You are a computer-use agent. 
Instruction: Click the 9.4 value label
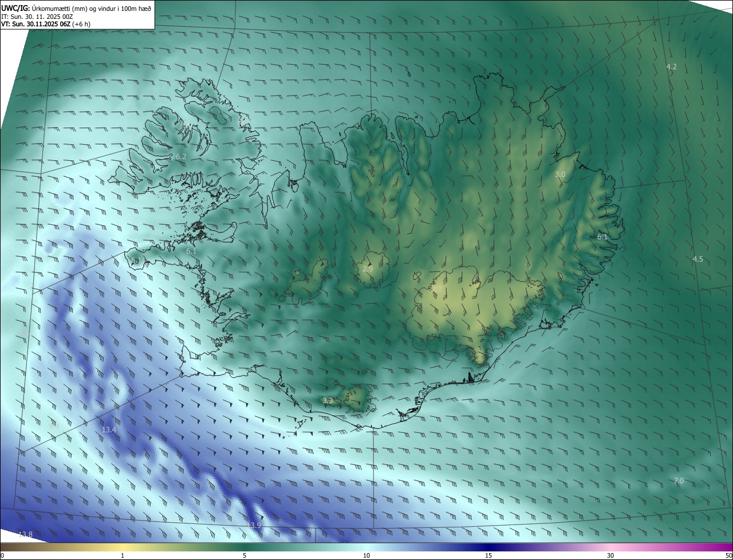(54, 426)
